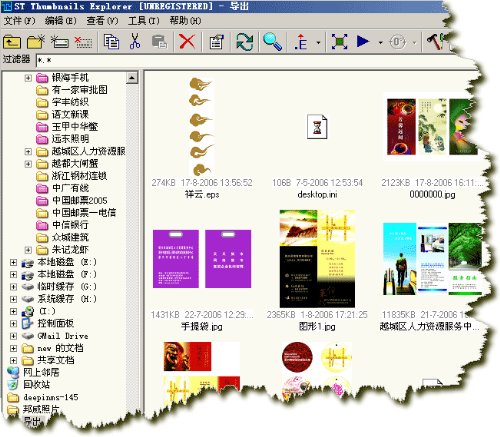Click the (I:) network drive icon
This screenshot has height=437, width=500.
27,312
